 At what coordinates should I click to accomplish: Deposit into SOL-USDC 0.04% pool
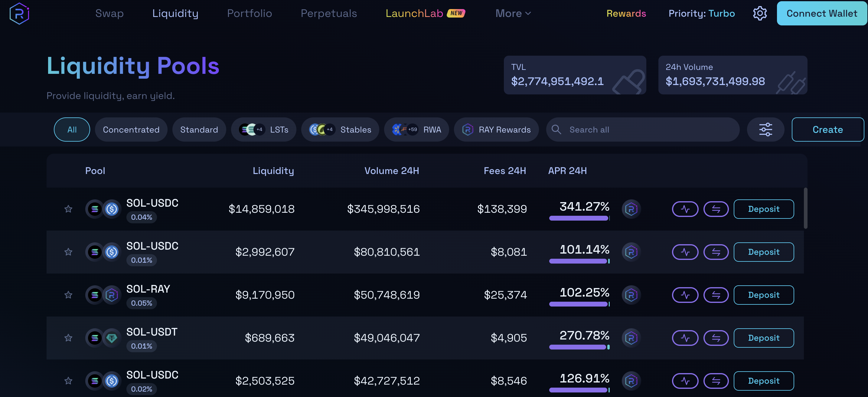(764, 209)
